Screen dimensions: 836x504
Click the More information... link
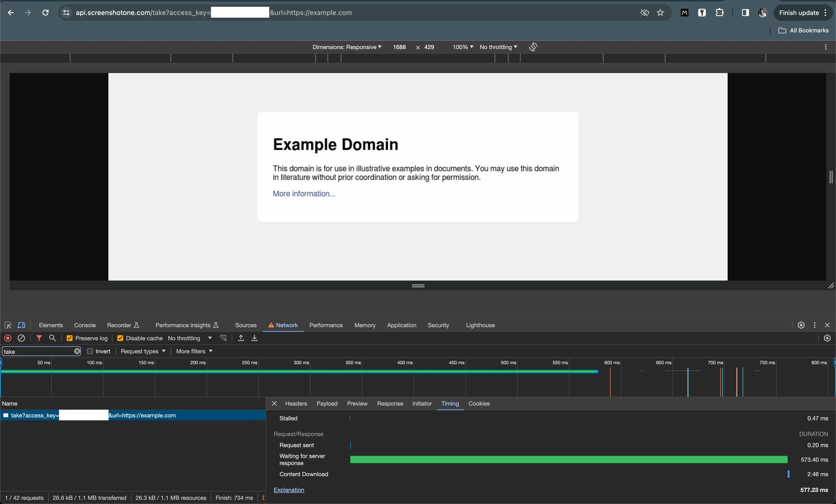pyautogui.click(x=304, y=194)
